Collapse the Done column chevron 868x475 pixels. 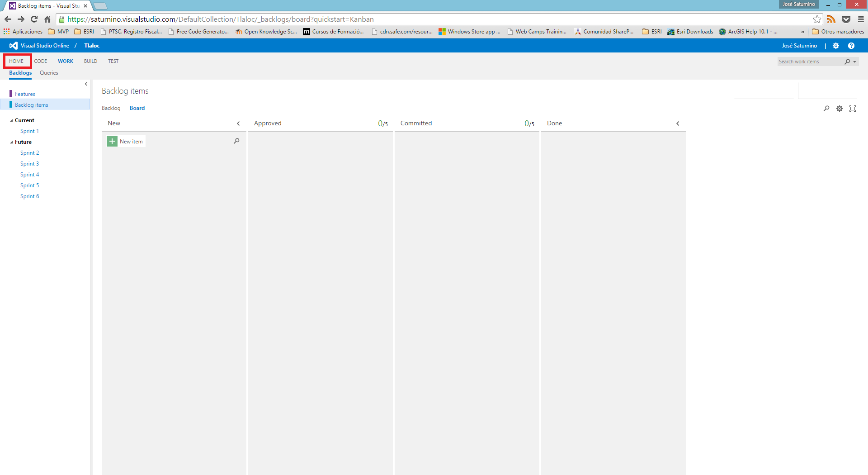point(678,123)
